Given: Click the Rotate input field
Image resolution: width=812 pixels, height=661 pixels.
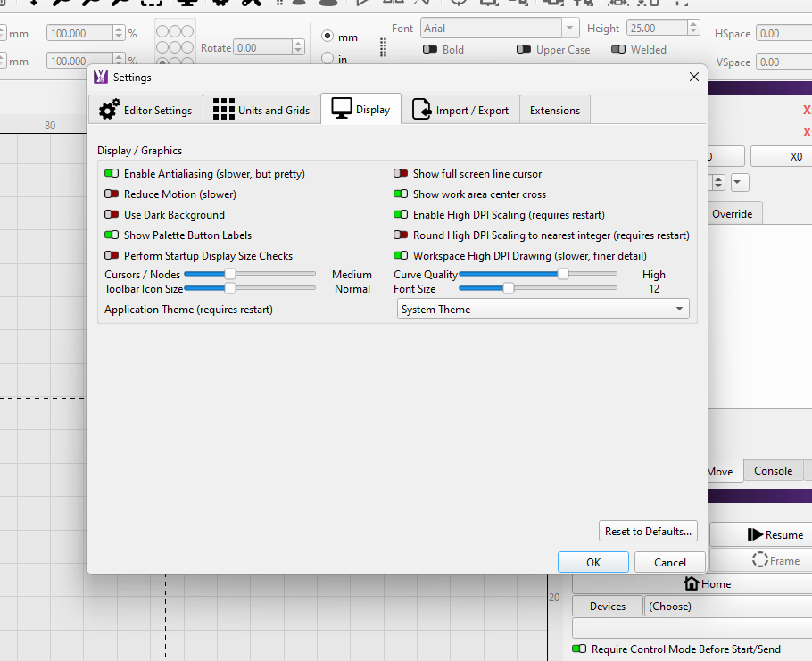Looking at the screenshot, I should click(x=262, y=47).
